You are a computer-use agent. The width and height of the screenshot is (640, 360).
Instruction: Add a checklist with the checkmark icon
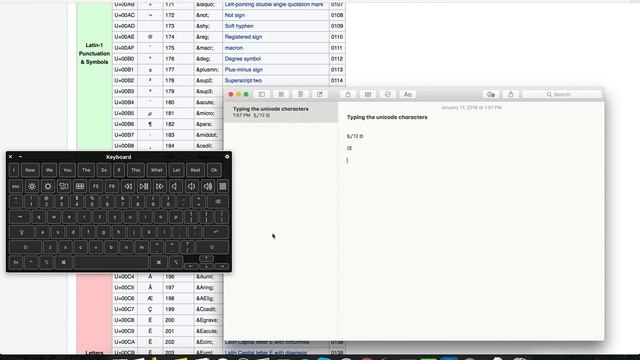click(388, 94)
